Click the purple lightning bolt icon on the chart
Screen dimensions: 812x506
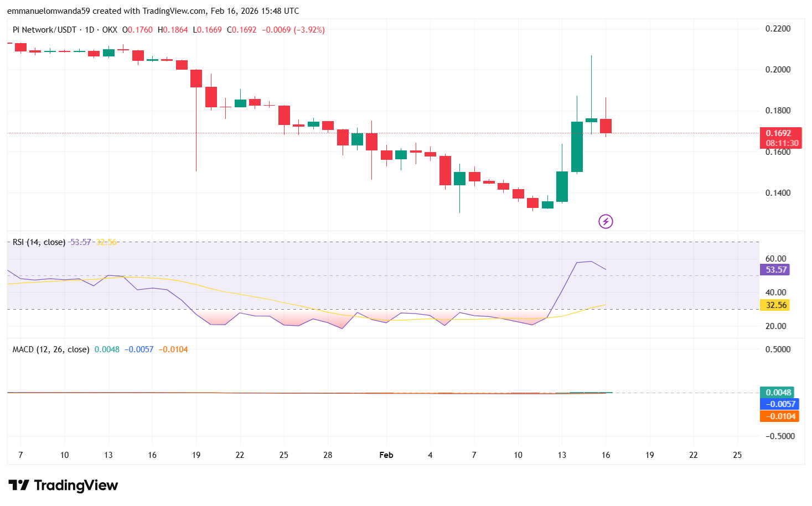[605, 221]
